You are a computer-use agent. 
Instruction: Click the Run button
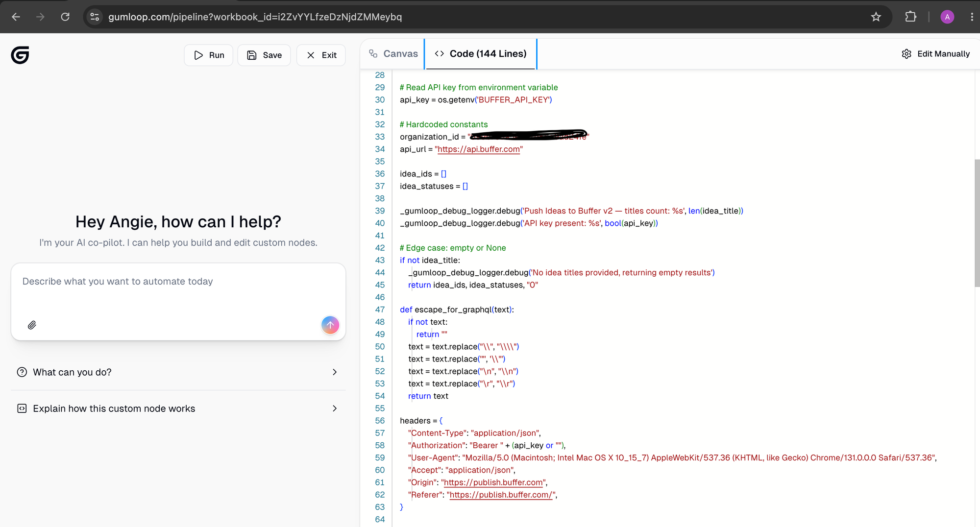[x=208, y=55]
